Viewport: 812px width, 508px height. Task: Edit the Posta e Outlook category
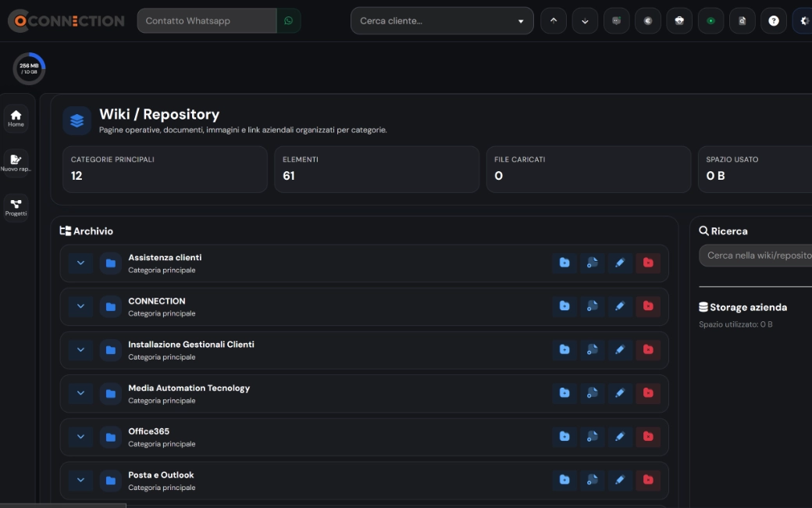pyautogui.click(x=620, y=481)
